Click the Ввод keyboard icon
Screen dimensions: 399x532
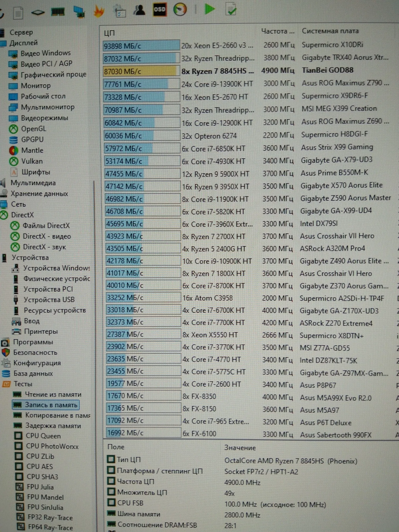(16, 321)
